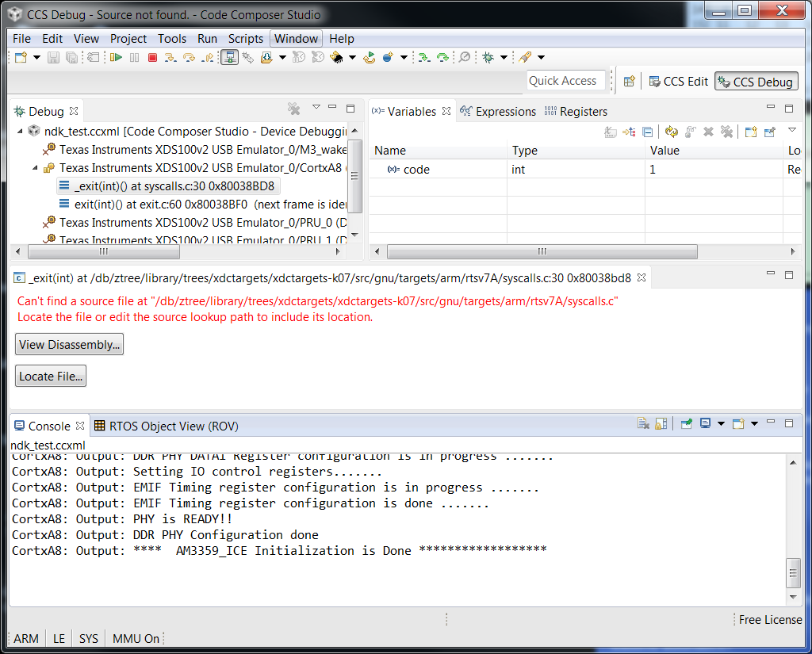812x654 pixels.
Task: Click the yellow Refresh arrows in Variables view
Action: click(x=672, y=132)
